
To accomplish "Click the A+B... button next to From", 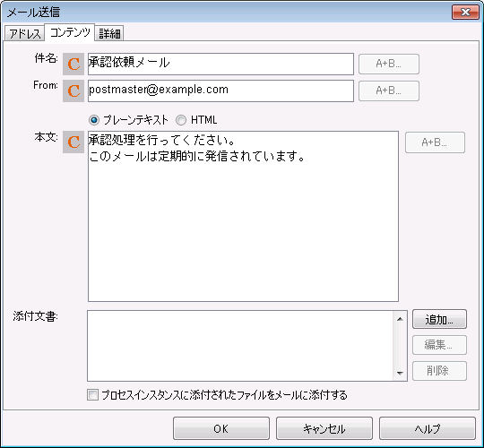I will click(x=389, y=90).
